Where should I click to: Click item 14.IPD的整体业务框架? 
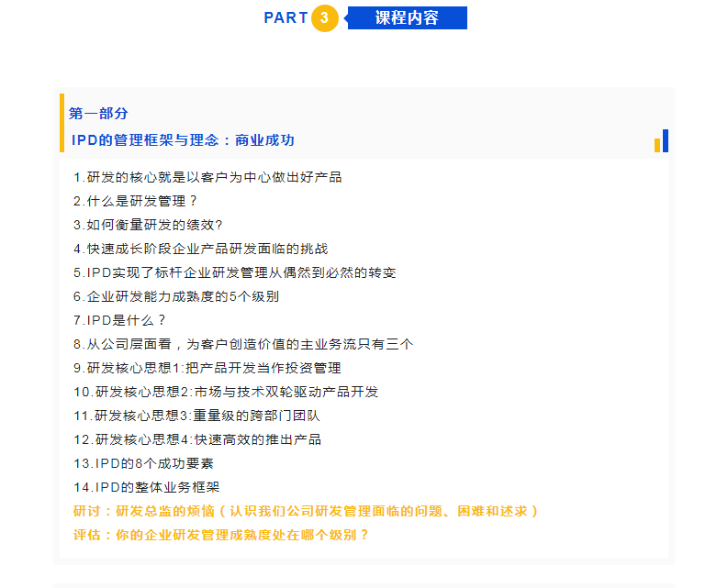point(146,487)
